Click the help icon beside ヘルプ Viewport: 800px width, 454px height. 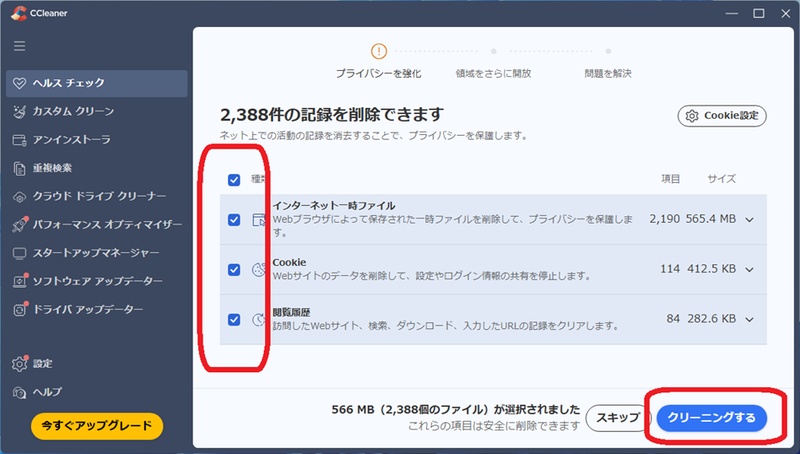[19, 392]
